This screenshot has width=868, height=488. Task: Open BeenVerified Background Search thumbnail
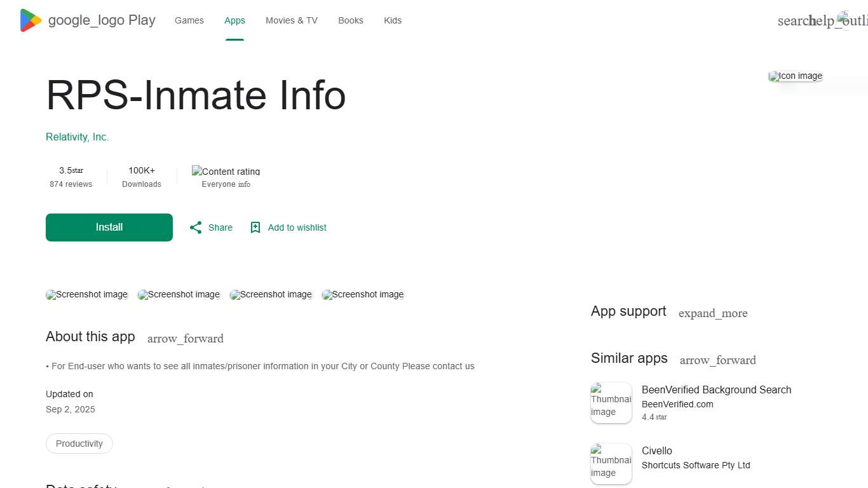611,403
